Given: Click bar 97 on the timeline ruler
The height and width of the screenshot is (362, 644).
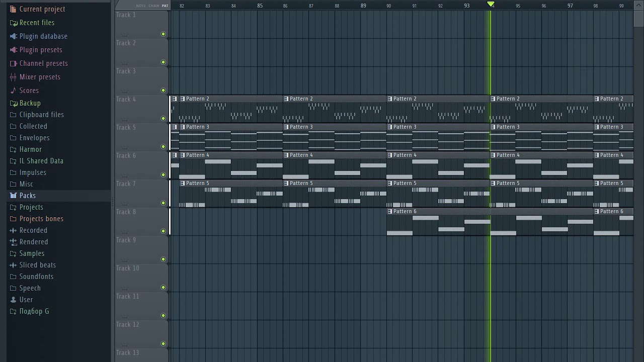Looking at the screenshot, I should (570, 6).
